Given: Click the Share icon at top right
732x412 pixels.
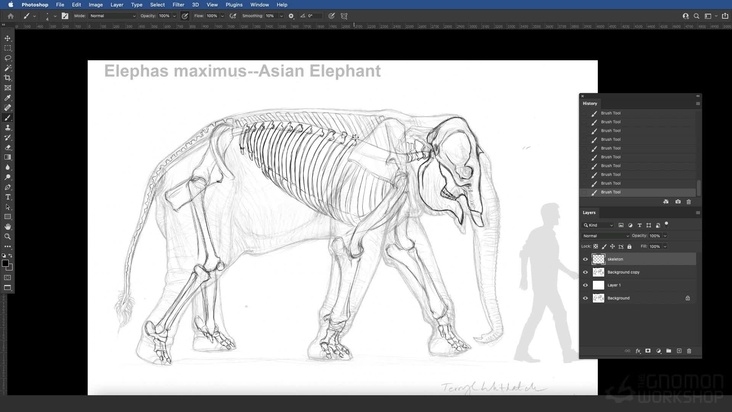Looking at the screenshot, I should [x=725, y=16].
